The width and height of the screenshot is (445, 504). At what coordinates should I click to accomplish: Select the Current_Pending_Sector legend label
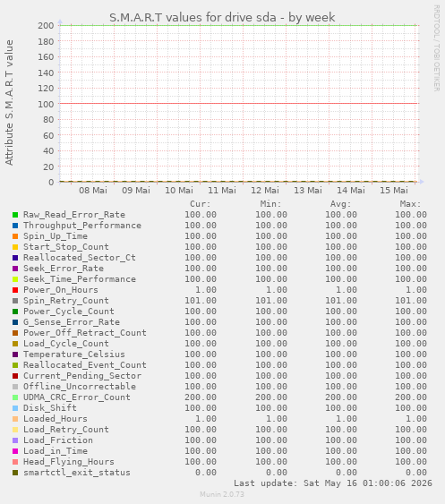click(82, 376)
